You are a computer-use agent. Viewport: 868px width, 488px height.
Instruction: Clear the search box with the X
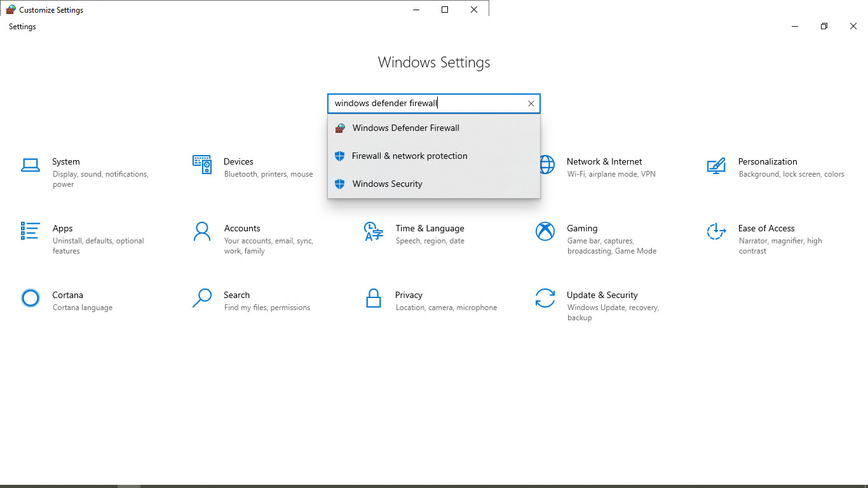click(531, 104)
